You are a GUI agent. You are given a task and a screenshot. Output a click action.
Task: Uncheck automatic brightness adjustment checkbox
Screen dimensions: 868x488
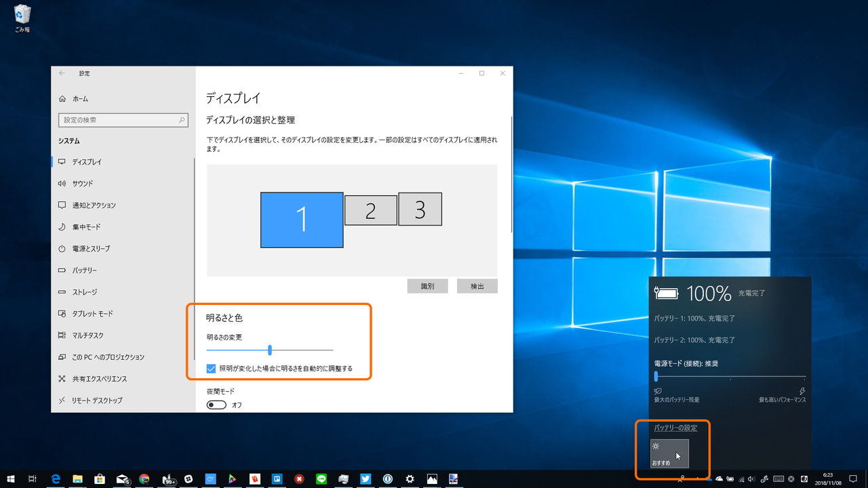212,369
